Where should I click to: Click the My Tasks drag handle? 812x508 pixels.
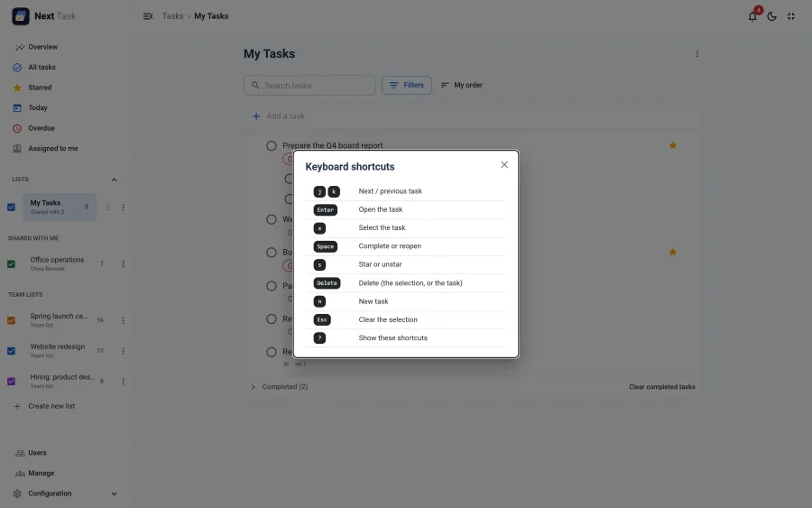[x=107, y=208]
